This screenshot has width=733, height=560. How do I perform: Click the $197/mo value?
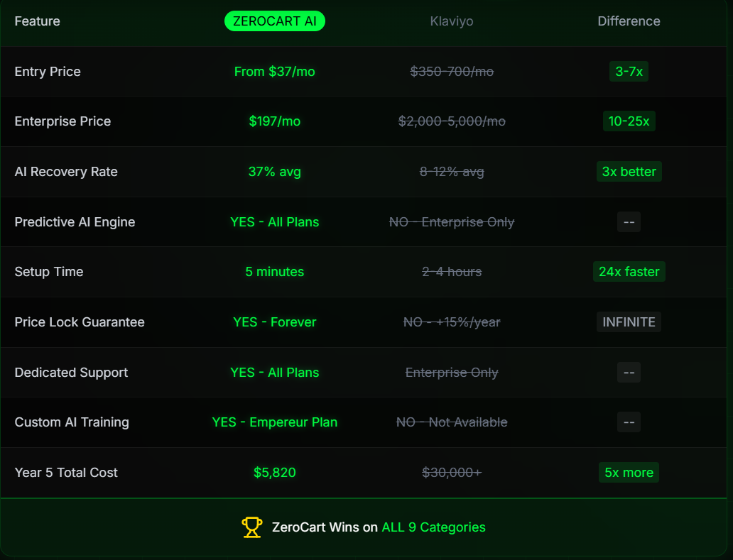(x=274, y=121)
